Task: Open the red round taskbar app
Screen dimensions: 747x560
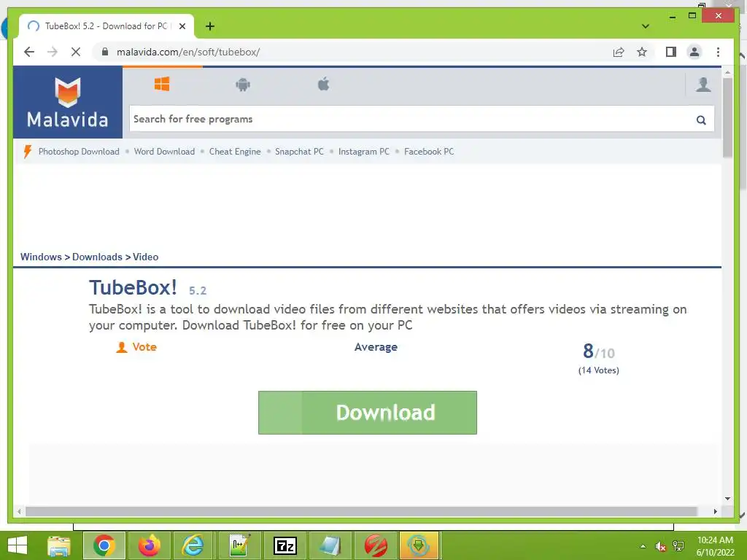Action: (376, 545)
